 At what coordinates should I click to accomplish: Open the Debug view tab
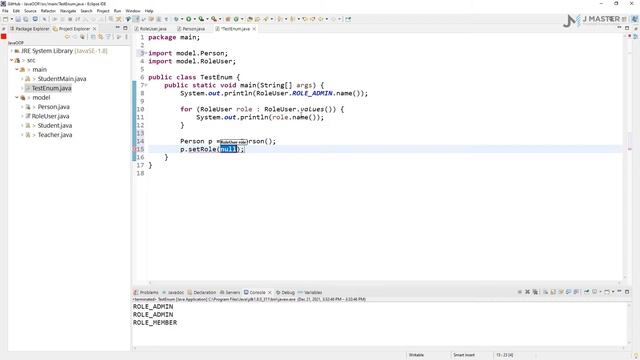(x=285, y=292)
